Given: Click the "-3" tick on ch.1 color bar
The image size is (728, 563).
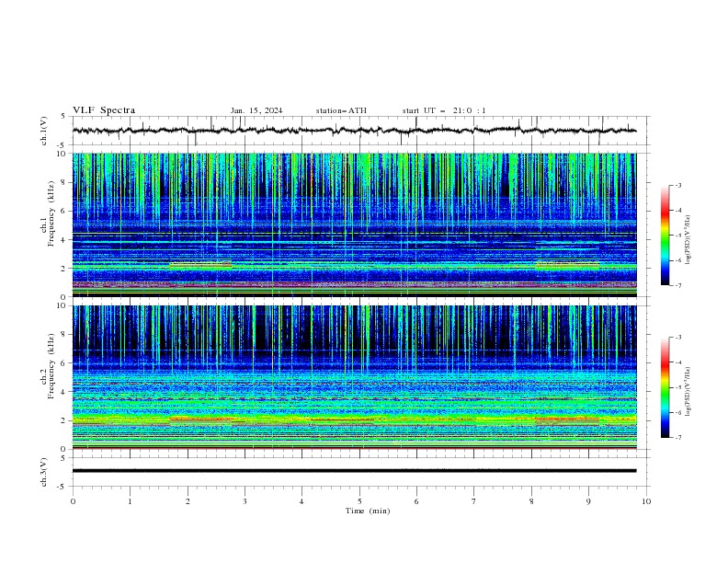Looking at the screenshot, I should point(678,185).
